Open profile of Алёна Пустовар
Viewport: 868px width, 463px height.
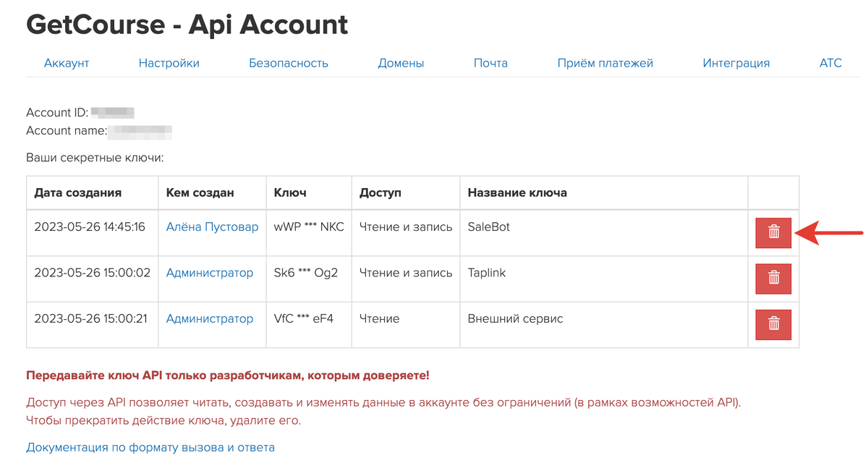tap(211, 226)
